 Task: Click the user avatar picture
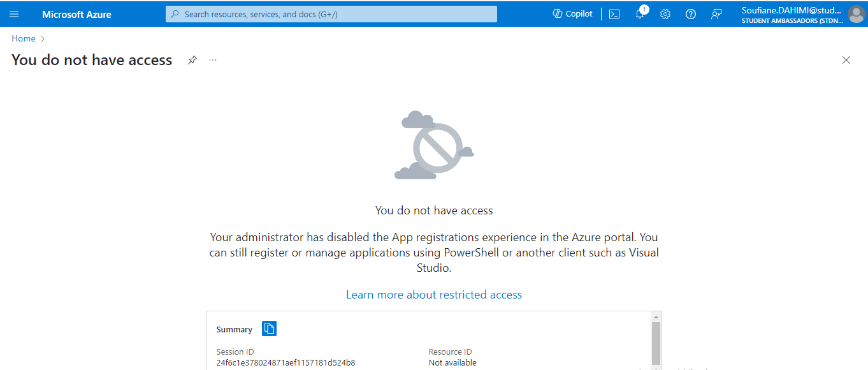(856, 14)
